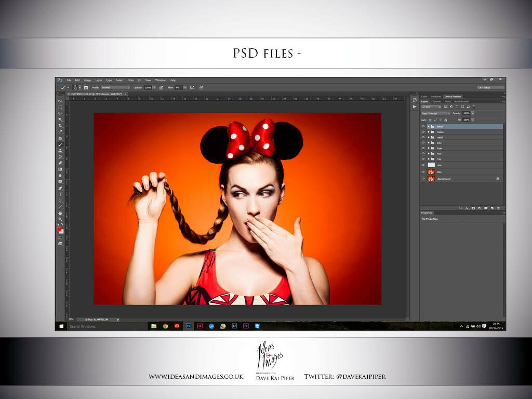Screen dimensions: 532x399
Task: Toggle Quick Mask mode icon
Action: pos(60,237)
